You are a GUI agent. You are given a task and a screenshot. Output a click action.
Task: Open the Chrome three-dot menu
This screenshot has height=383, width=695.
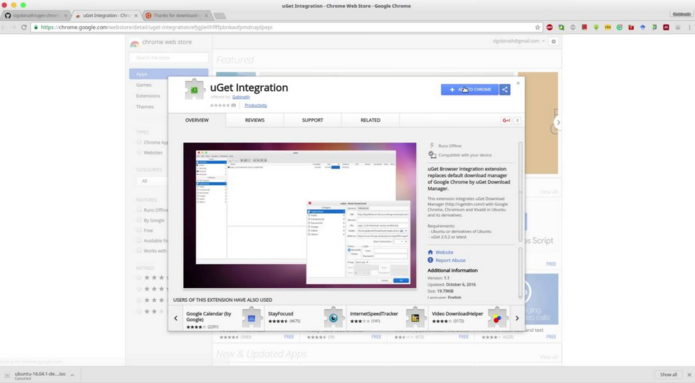click(689, 27)
